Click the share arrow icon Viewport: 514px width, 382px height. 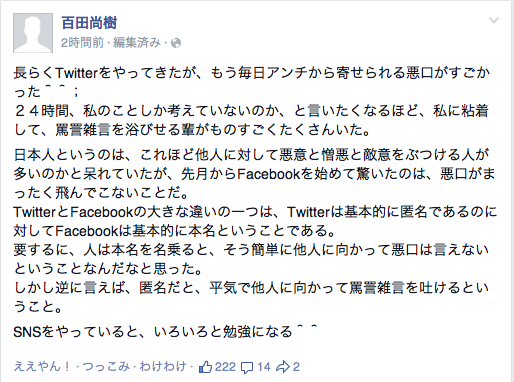pos(283,367)
